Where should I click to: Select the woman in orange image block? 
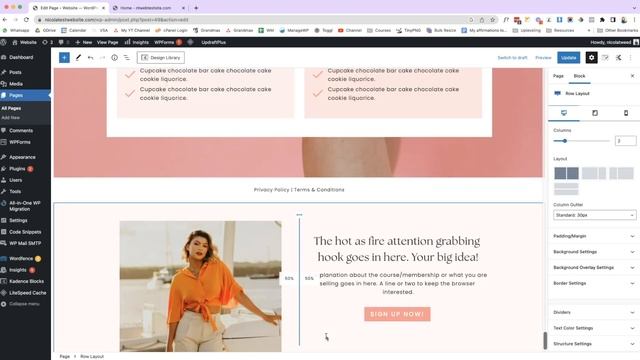pos(200,286)
